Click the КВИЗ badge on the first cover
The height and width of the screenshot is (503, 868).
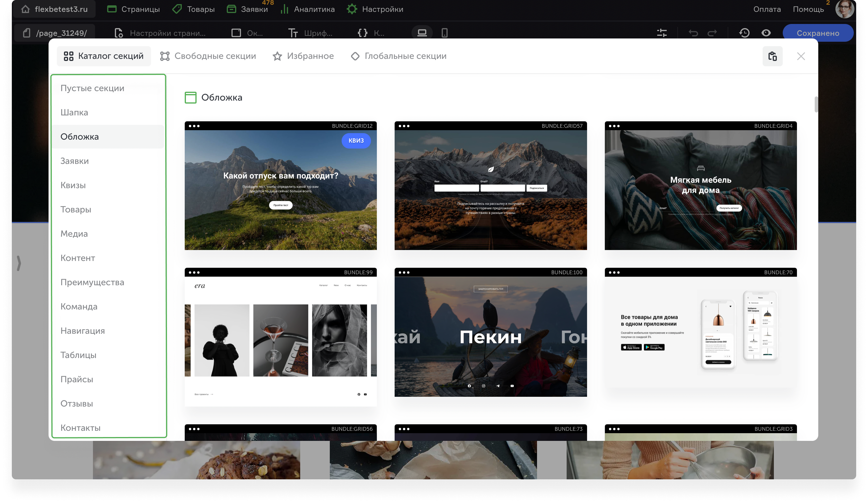[x=356, y=141]
